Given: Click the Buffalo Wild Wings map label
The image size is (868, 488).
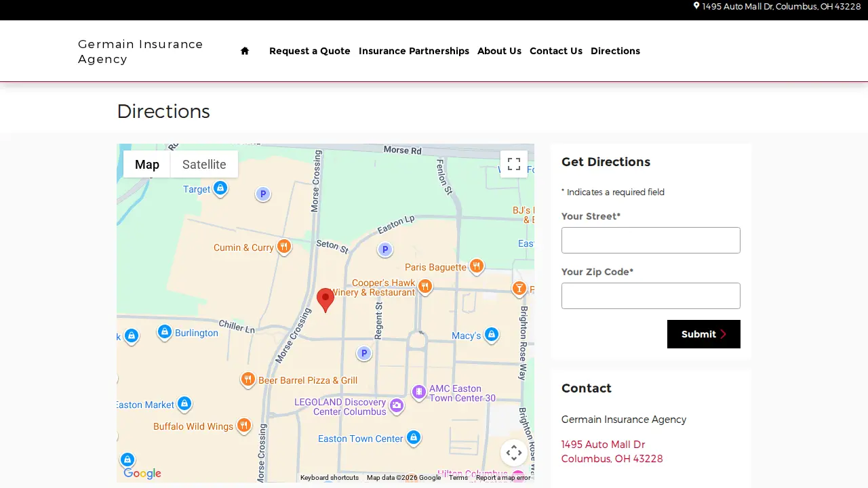Looking at the screenshot, I should [x=193, y=426].
